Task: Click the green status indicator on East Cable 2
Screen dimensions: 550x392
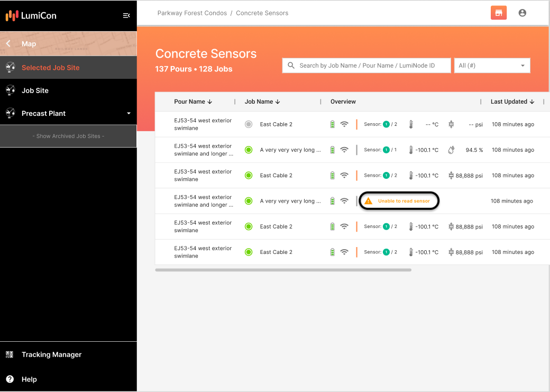Action: [249, 175]
